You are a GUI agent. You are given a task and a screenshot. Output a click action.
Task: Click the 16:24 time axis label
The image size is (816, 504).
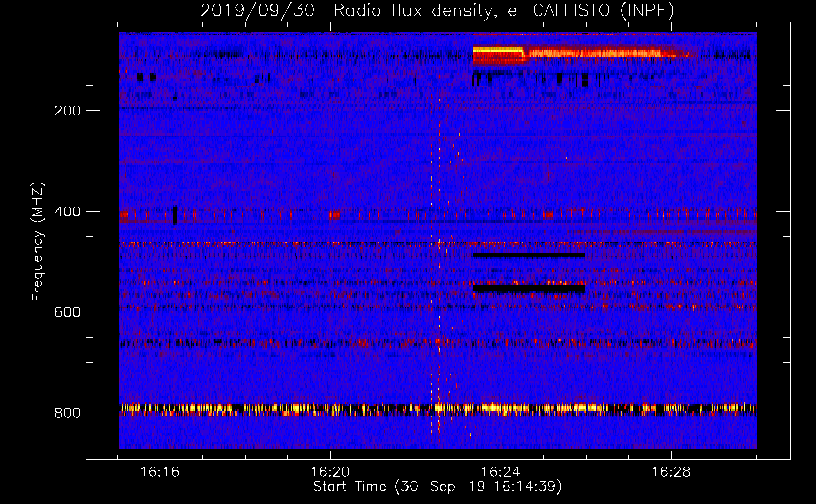coord(501,472)
